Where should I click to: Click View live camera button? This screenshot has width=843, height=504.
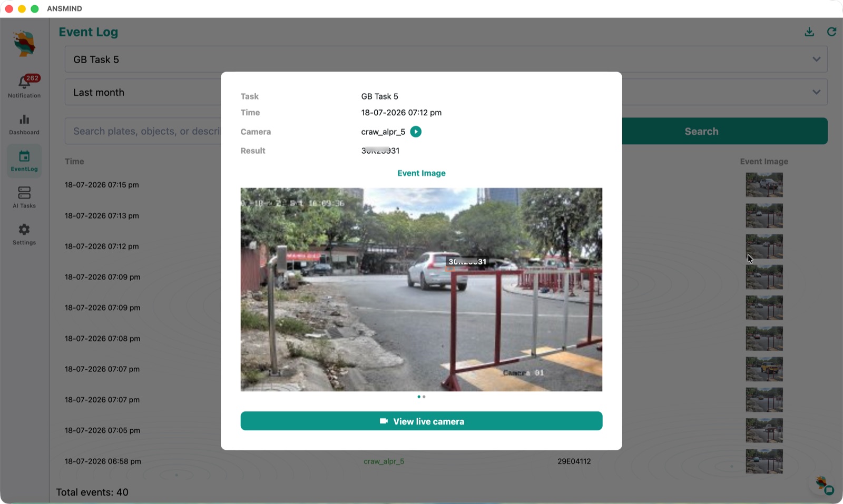click(421, 421)
